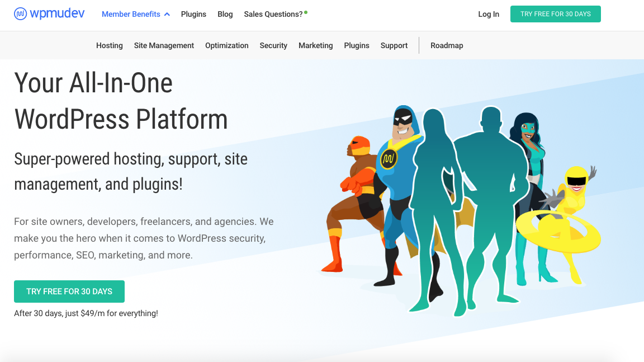View the Roadmap page
Image resolution: width=644 pixels, height=362 pixels.
447,45
